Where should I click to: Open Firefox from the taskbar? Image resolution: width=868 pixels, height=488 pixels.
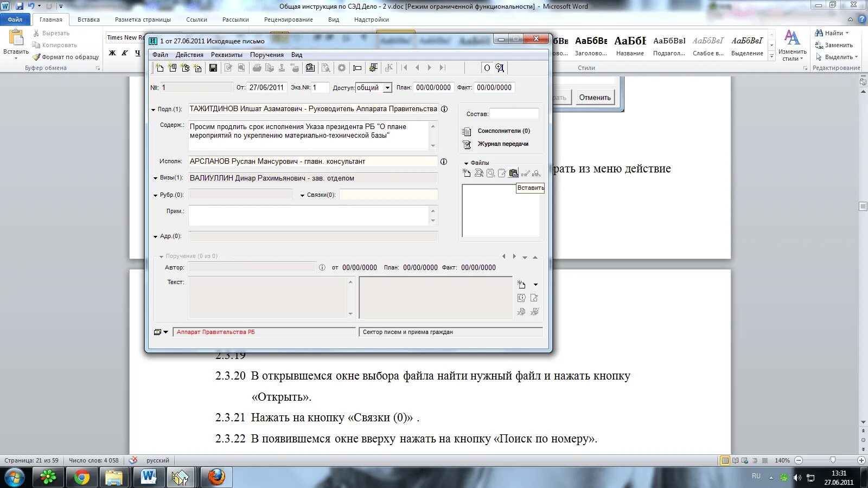coord(216,477)
